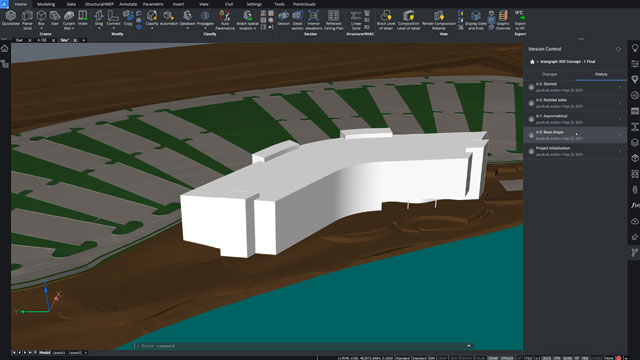Click the Automatch tool
The height and width of the screenshot is (360, 640).
click(x=169, y=18)
